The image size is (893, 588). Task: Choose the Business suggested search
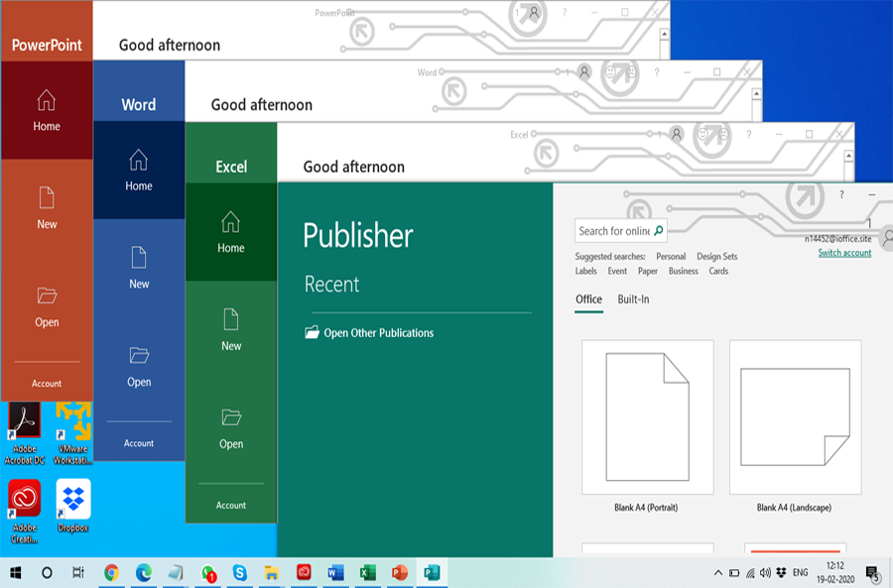tap(683, 271)
